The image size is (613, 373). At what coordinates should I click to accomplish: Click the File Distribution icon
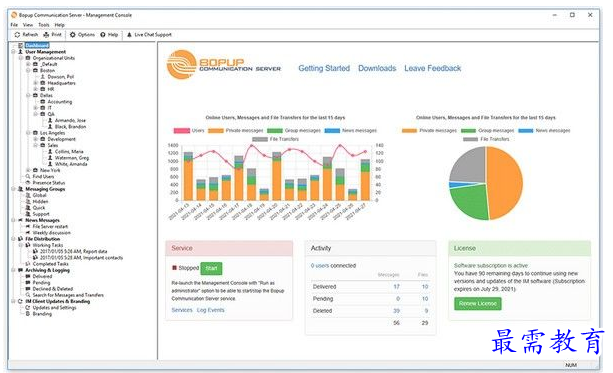point(21,239)
